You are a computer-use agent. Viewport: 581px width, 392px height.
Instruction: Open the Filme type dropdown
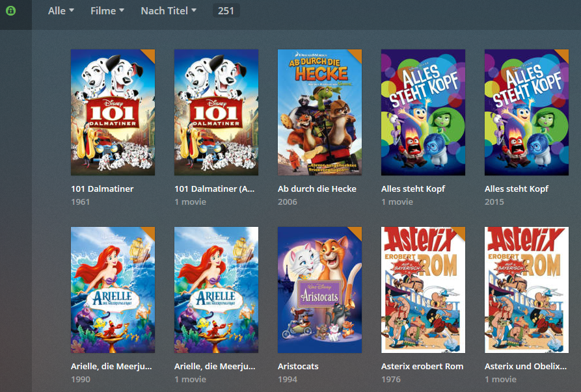pyautogui.click(x=107, y=11)
